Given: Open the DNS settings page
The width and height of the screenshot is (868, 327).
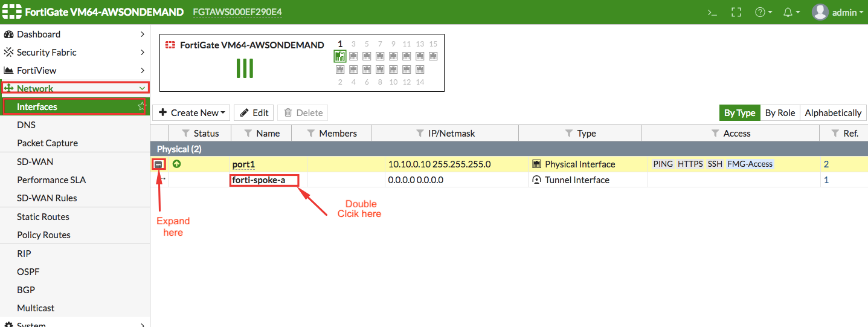Looking at the screenshot, I should [75, 125].
